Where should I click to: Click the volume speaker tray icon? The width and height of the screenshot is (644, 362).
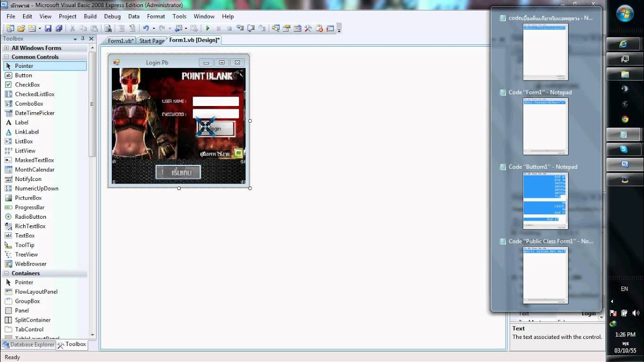point(635,313)
